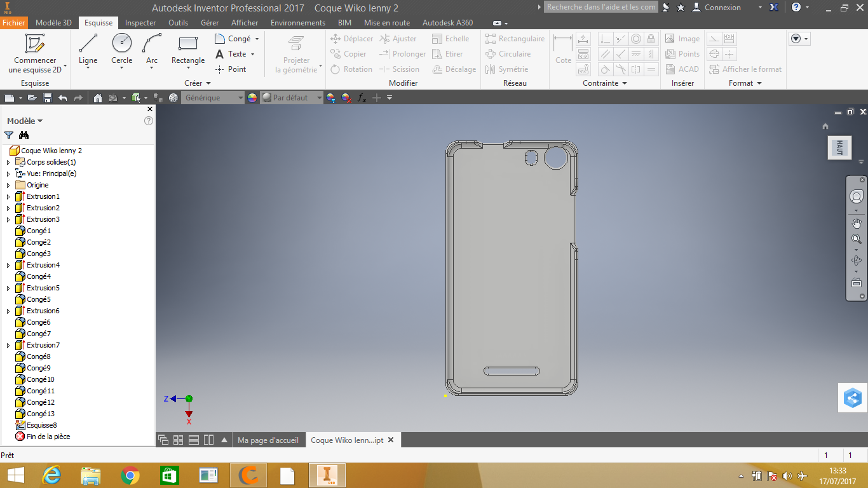Select the Ligne drawing tool
Screen dimensions: 868x488
(x=88, y=50)
